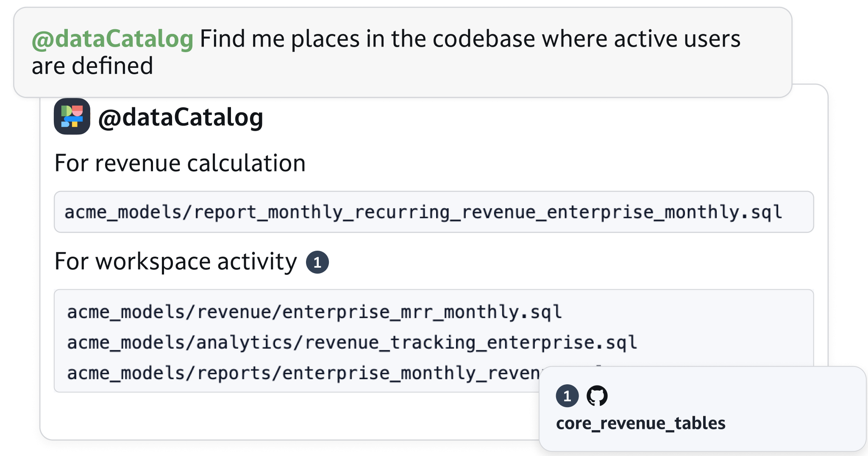Click the GitHub icon in the citation card
Screen dimensions: 868x456
(597, 396)
